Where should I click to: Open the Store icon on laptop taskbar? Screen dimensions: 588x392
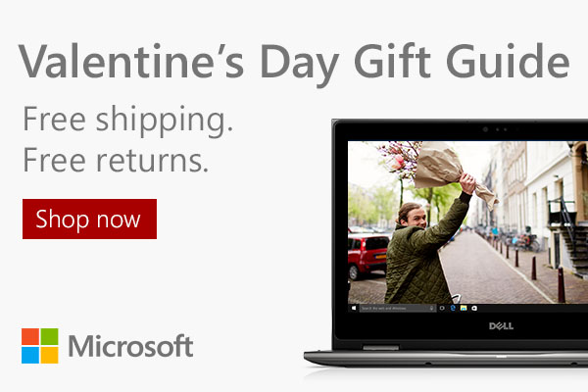(474, 308)
